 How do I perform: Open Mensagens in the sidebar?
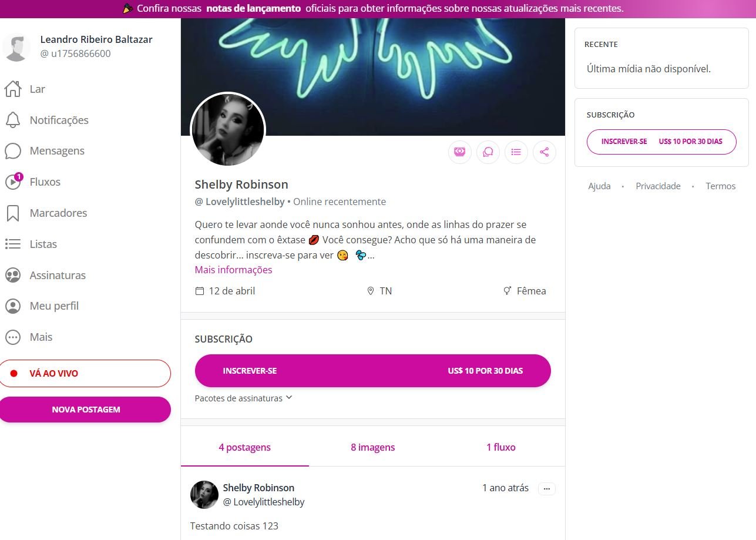click(13, 151)
